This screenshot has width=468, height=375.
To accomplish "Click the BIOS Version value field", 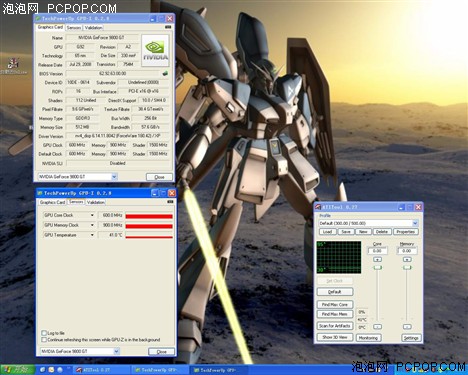I will [113, 73].
